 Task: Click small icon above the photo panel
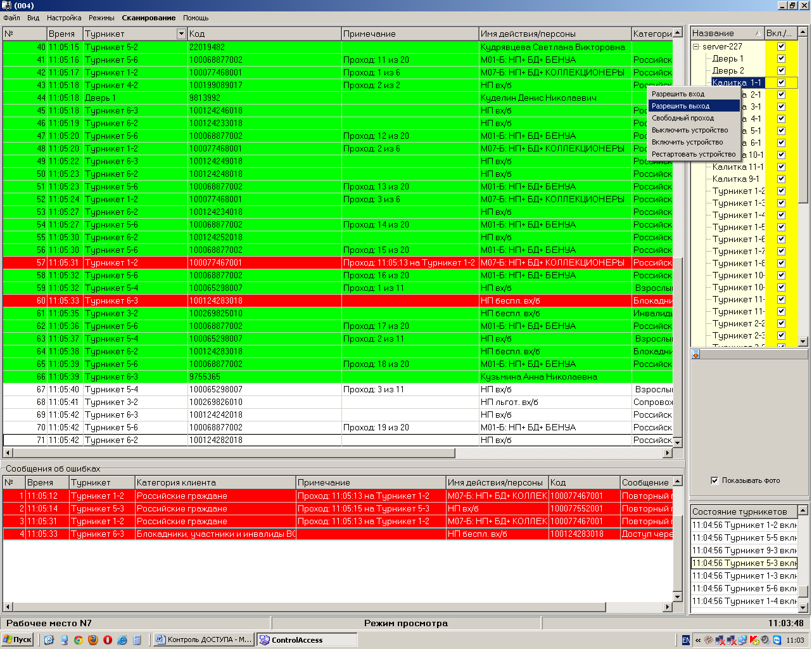coord(695,354)
